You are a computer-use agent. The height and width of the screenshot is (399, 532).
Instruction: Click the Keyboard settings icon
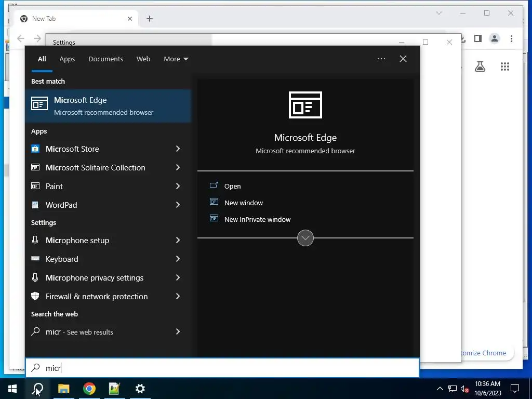click(35, 259)
